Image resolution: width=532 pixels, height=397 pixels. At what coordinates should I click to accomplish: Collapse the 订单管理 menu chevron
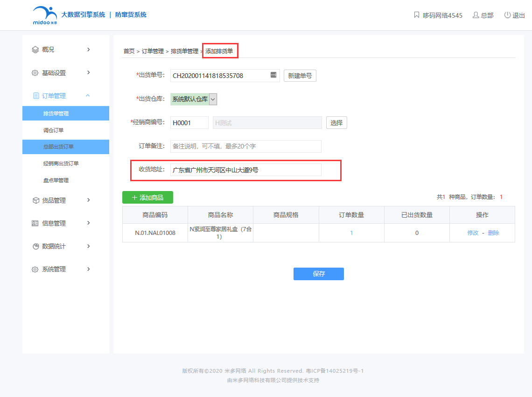(88, 95)
